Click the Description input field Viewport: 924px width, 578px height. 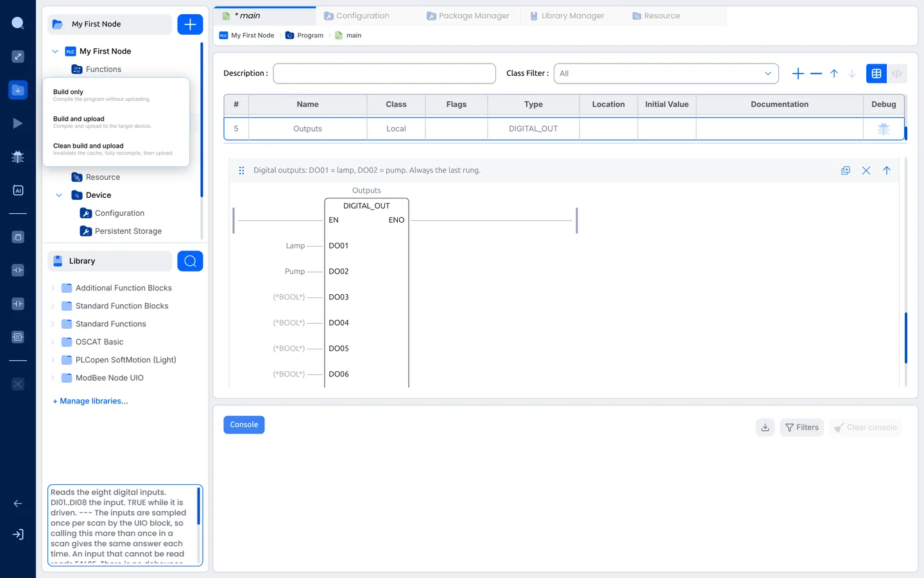click(384, 74)
